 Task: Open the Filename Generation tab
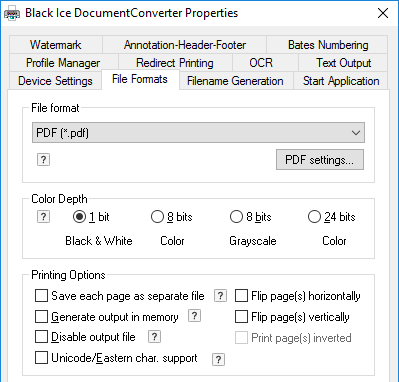tap(235, 81)
